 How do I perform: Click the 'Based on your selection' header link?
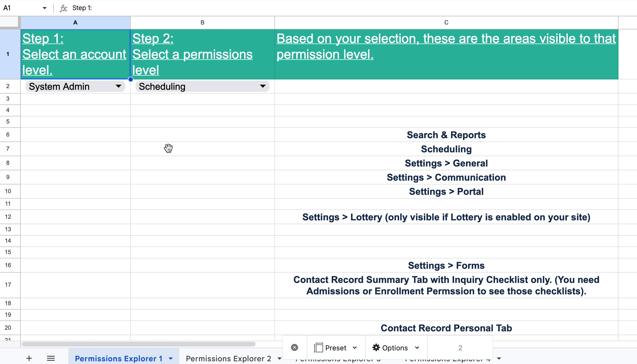(446, 47)
